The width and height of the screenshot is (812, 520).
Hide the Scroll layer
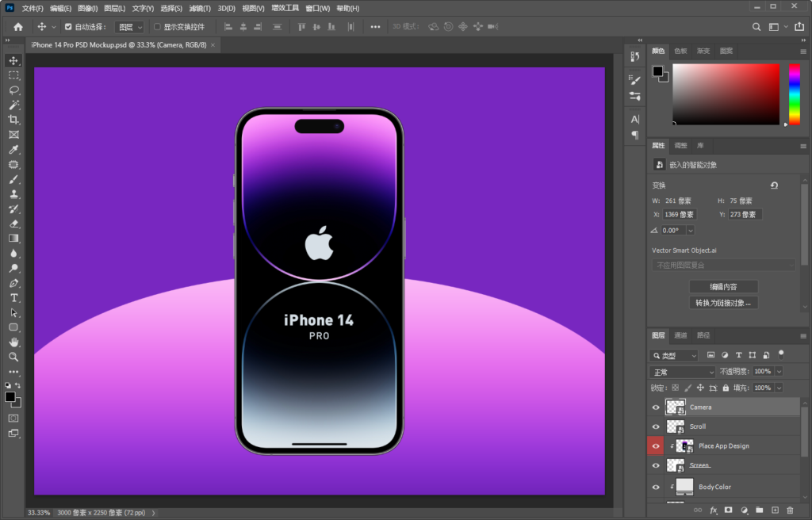click(x=656, y=426)
